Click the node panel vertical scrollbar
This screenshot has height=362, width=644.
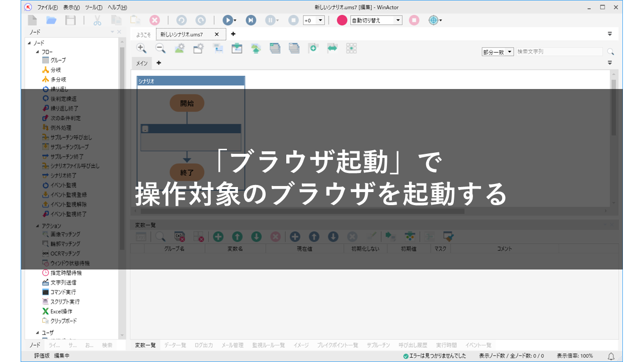pyautogui.click(x=122, y=151)
